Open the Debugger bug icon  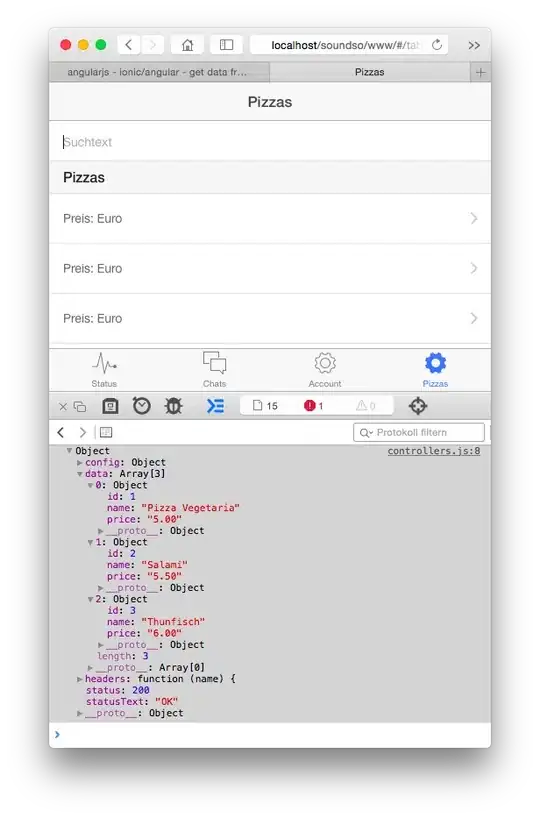(173, 406)
